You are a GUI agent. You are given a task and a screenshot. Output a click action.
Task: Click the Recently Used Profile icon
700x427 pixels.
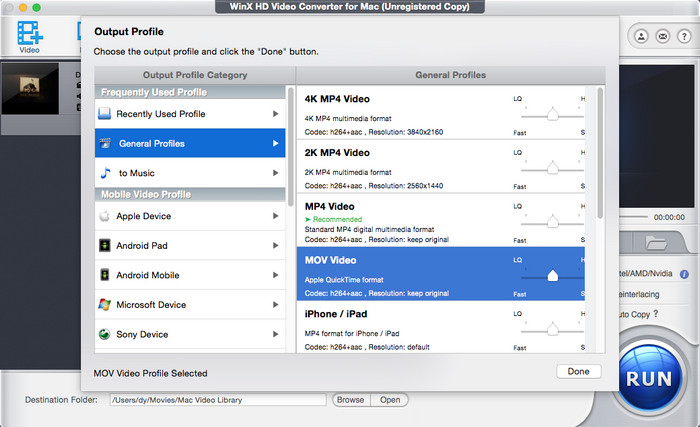(104, 113)
